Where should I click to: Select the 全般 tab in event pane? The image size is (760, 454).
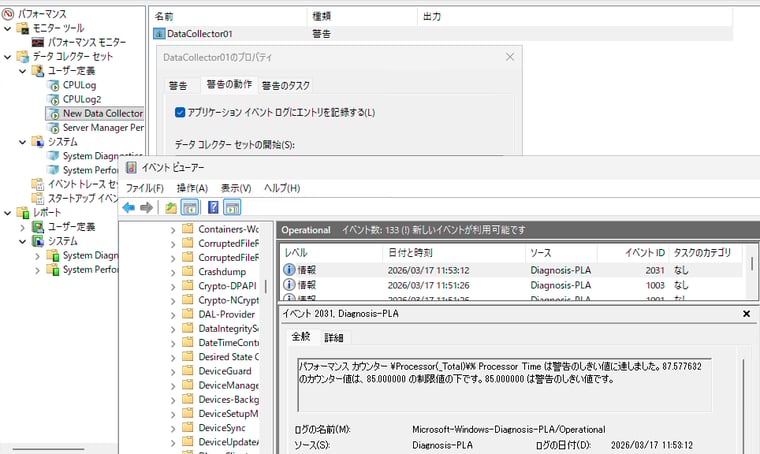click(301, 336)
